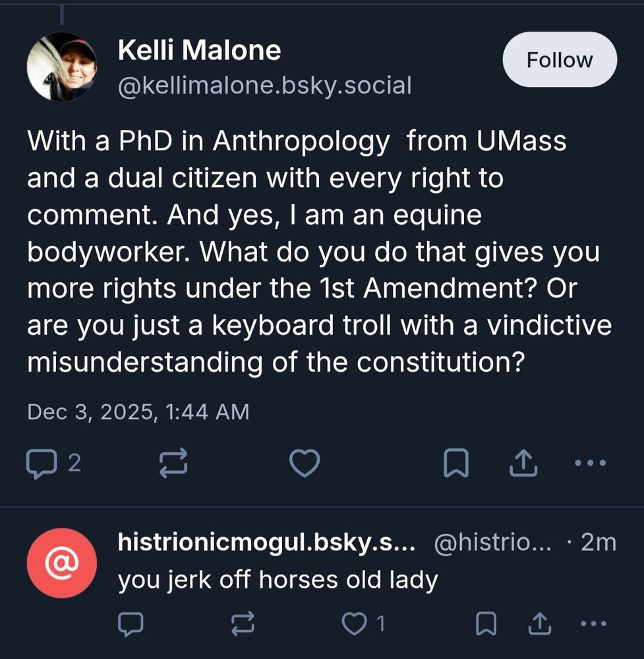Bookmark Kelli Malone's post
Screen dimensions: 644x659
coord(455,464)
